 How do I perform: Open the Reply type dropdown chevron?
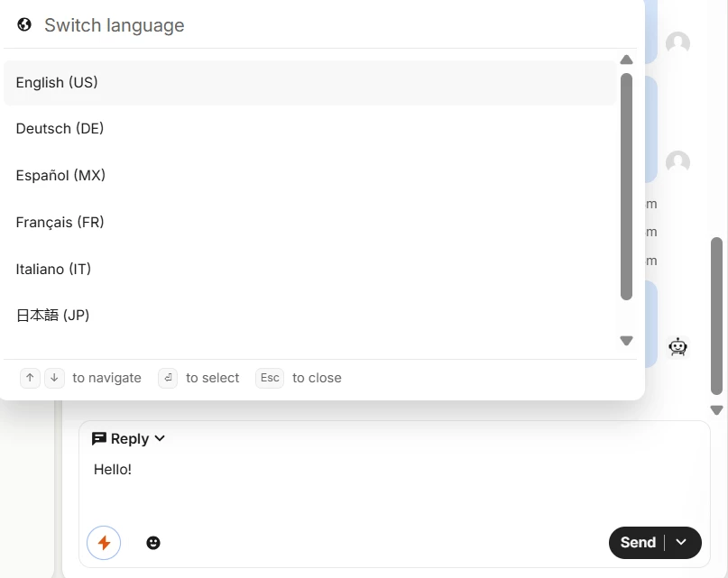[x=160, y=438]
